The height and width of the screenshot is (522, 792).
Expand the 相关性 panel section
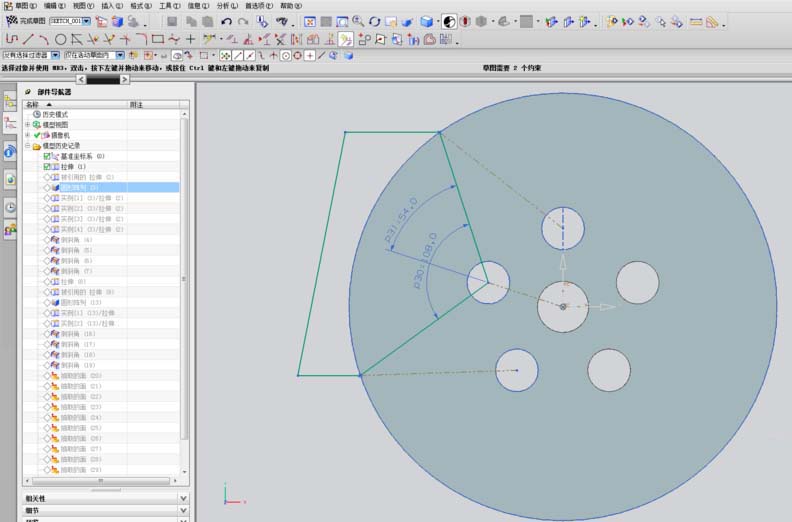[x=182, y=497]
